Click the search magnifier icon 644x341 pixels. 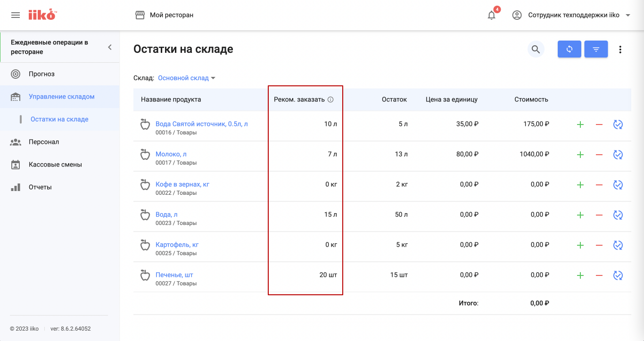536,49
